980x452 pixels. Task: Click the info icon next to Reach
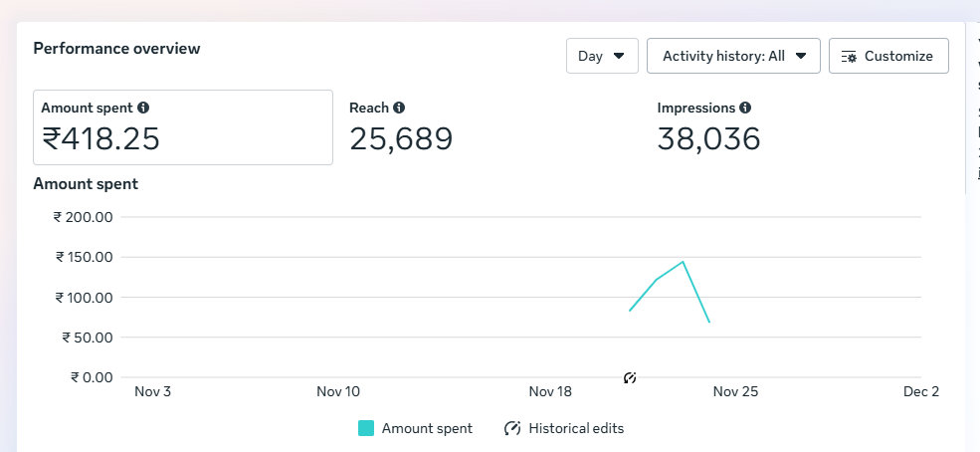pyautogui.click(x=399, y=108)
